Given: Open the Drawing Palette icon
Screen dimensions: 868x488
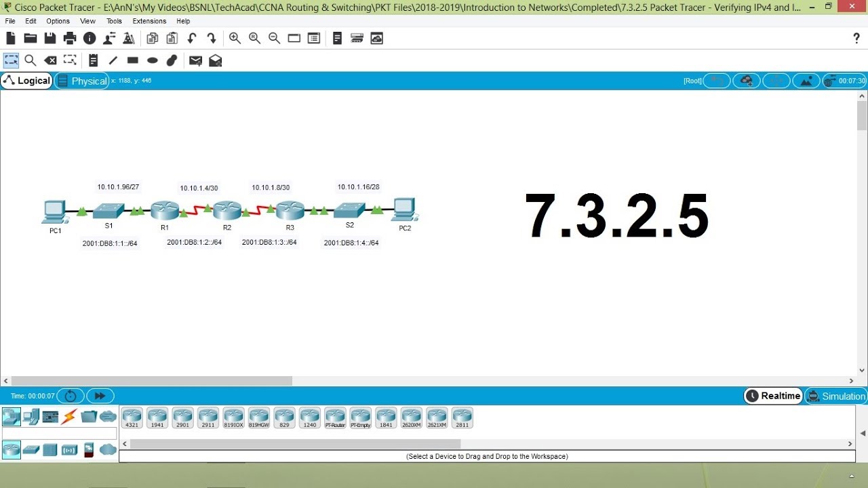Looking at the screenshot, I should click(294, 38).
